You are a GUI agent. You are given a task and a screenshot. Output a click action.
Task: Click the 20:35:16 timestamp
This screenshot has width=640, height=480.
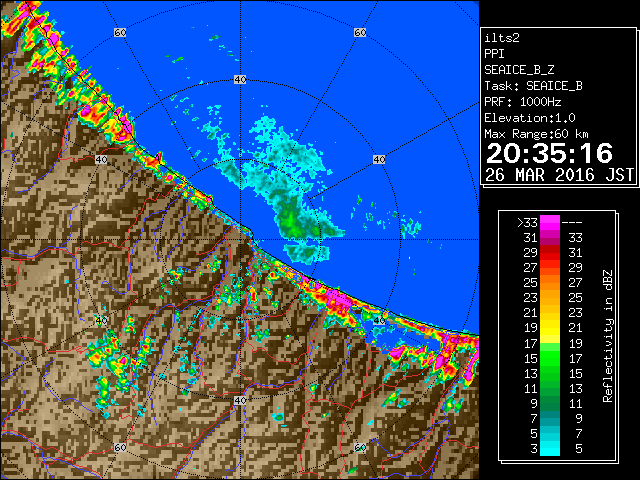549,153
